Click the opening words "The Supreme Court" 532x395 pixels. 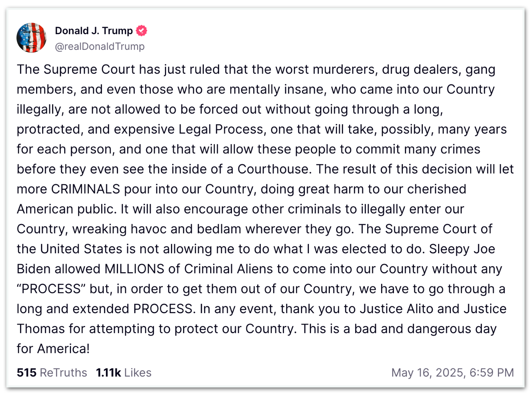pyautogui.click(x=76, y=69)
